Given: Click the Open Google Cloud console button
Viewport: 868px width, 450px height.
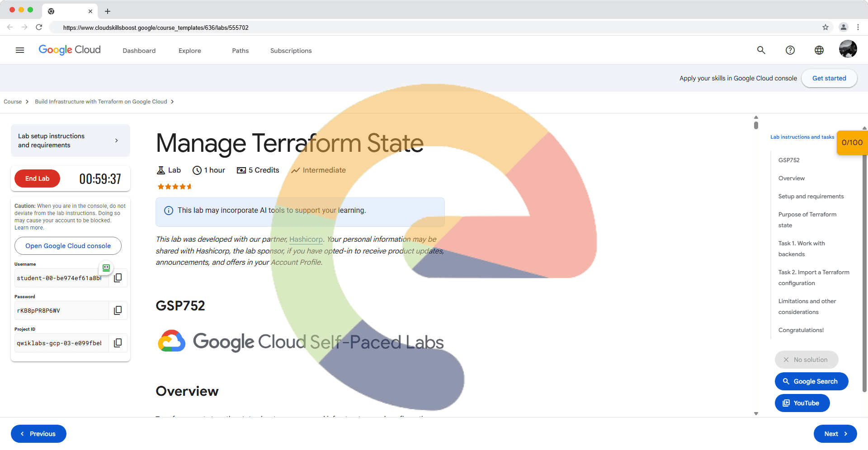Looking at the screenshot, I should click(x=68, y=246).
